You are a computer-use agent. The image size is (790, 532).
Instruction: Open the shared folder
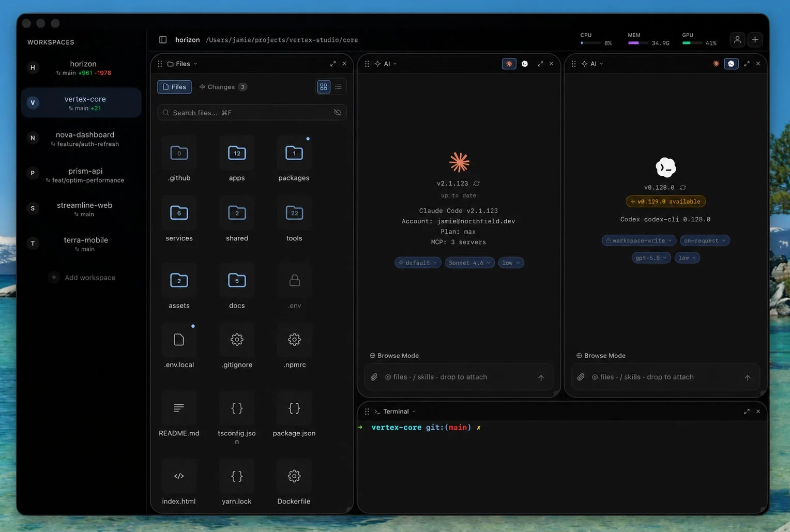pos(237,220)
